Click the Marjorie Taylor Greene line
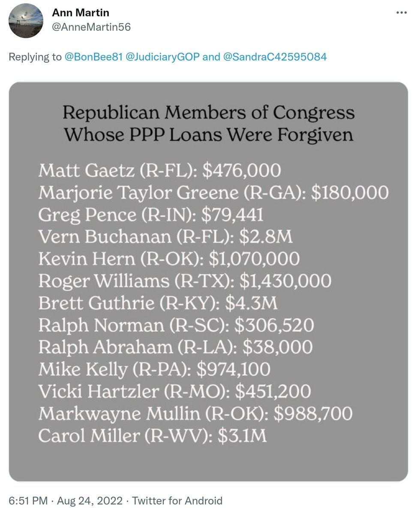This screenshot has width=420, height=508. (213, 192)
